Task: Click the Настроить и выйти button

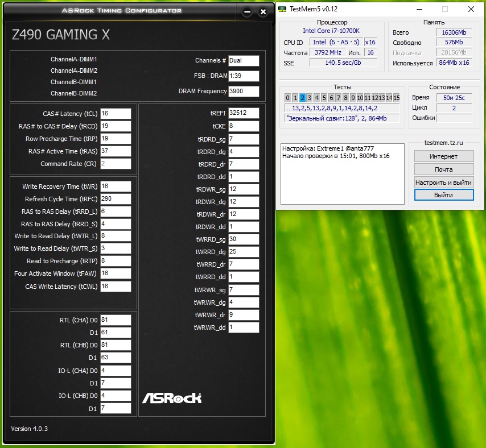Action: click(x=443, y=182)
